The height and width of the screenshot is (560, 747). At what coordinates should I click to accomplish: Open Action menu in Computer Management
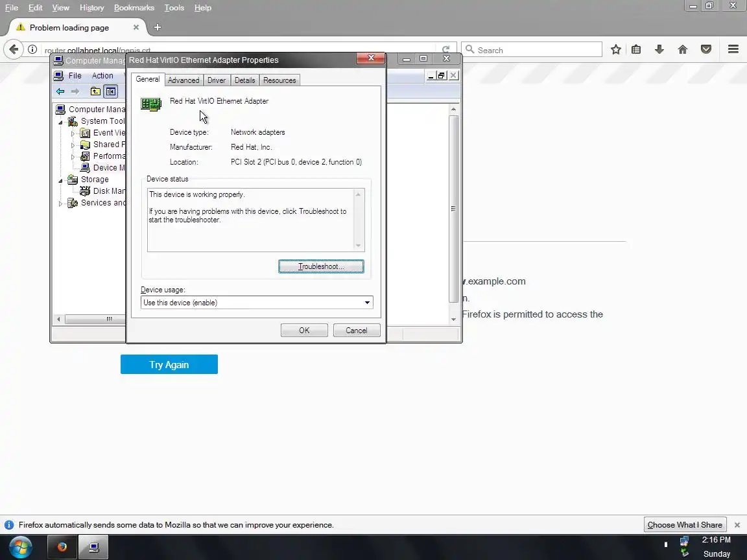(x=102, y=76)
